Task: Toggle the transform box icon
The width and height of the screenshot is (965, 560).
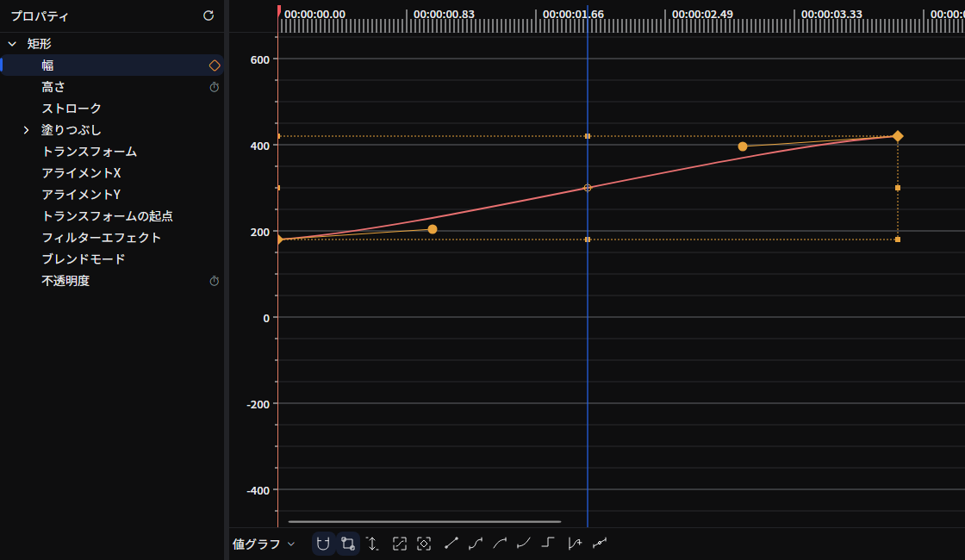Action: [348, 544]
